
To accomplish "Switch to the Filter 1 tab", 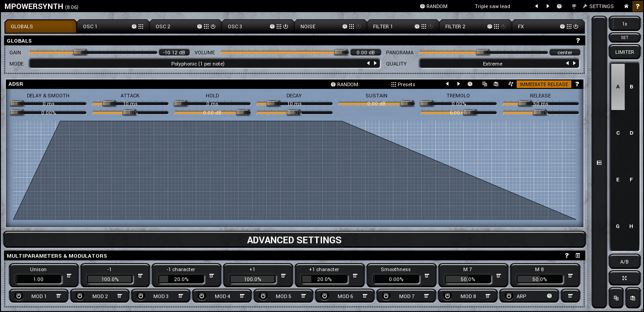I will tap(383, 26).
